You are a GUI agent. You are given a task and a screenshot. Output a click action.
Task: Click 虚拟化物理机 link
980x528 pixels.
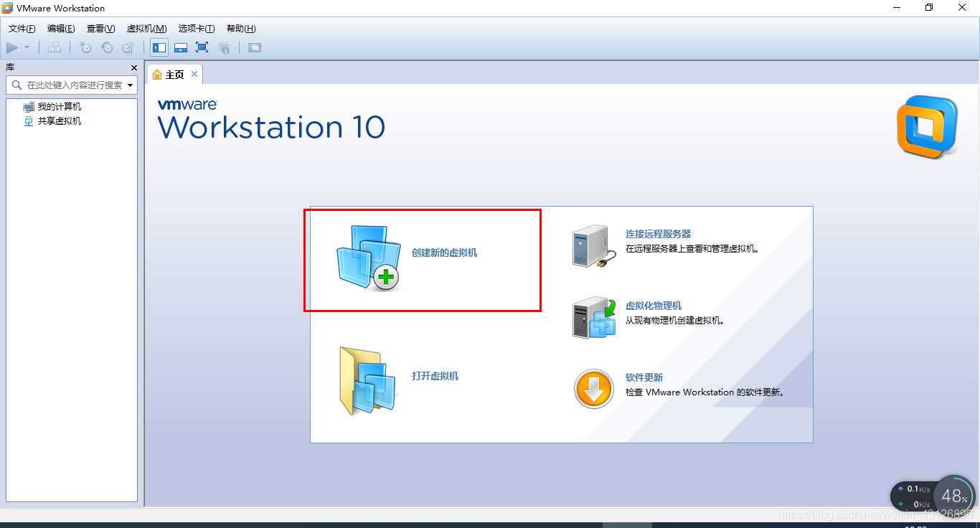click(653, 306)
